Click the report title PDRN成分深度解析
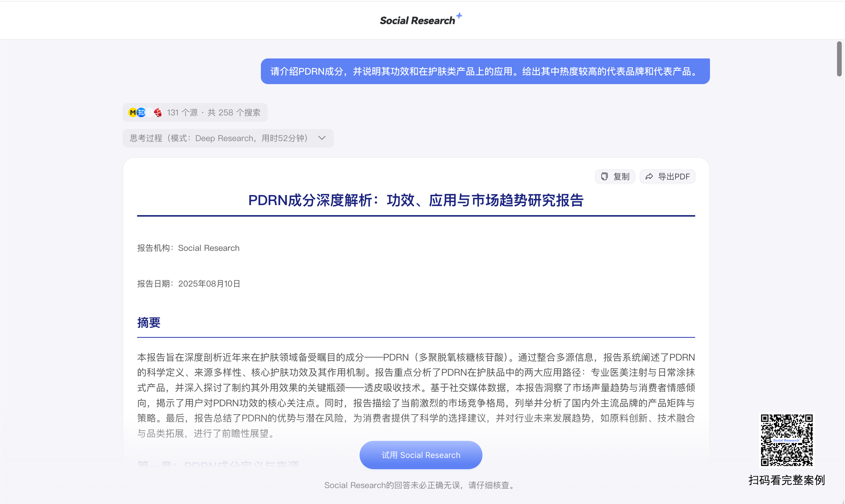This screenshot has width=845, height=504. click(x=416, y=200)
